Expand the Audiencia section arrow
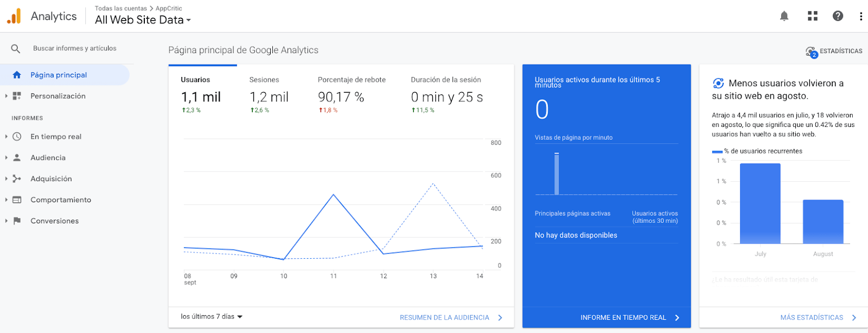868x333 pixels. tap(6, 157)
